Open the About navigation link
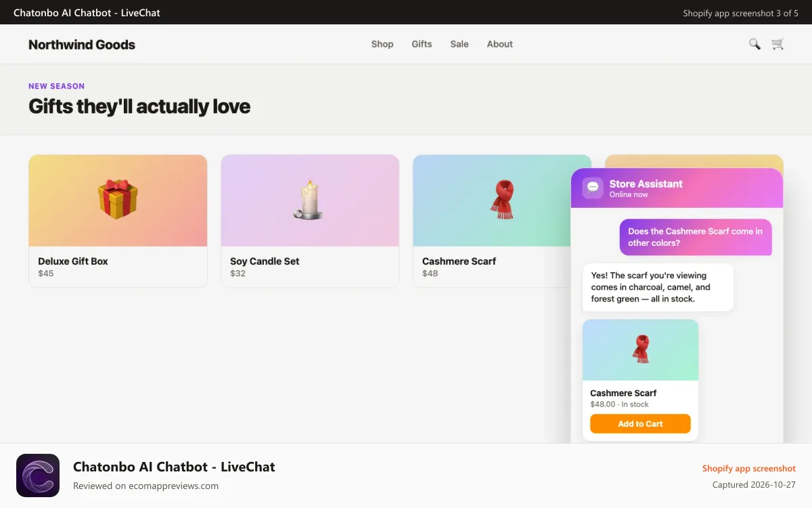The image size is (812, 508). click(500, 44)
